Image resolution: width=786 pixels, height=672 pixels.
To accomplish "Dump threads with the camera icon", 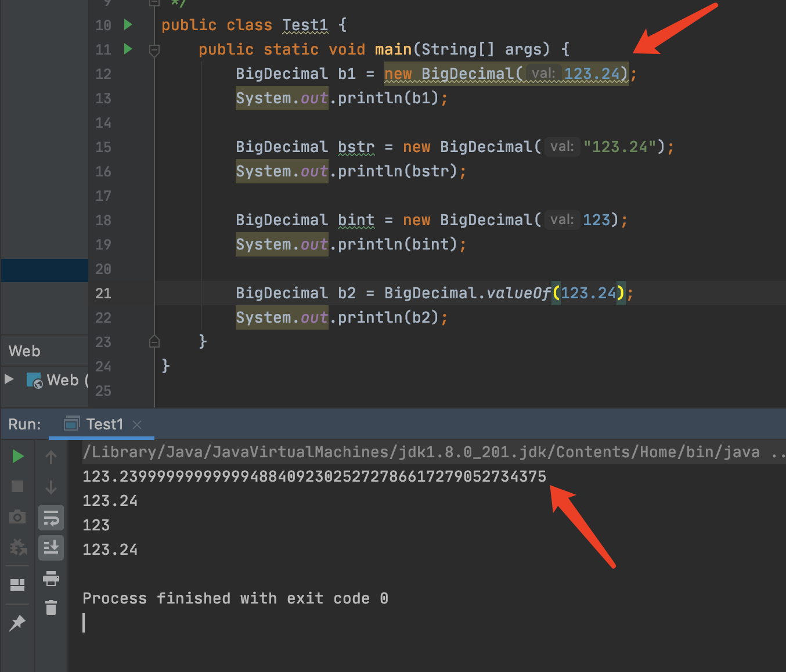I will click(17, 516).
